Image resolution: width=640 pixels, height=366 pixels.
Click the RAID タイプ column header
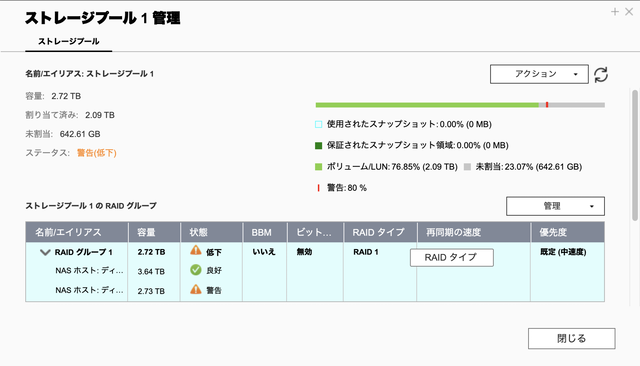coord(380,232)
